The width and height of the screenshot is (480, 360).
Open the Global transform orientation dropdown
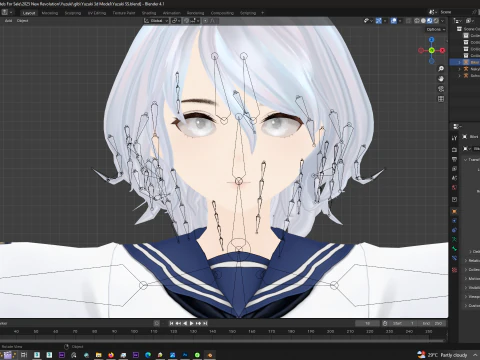click(156, 21)
